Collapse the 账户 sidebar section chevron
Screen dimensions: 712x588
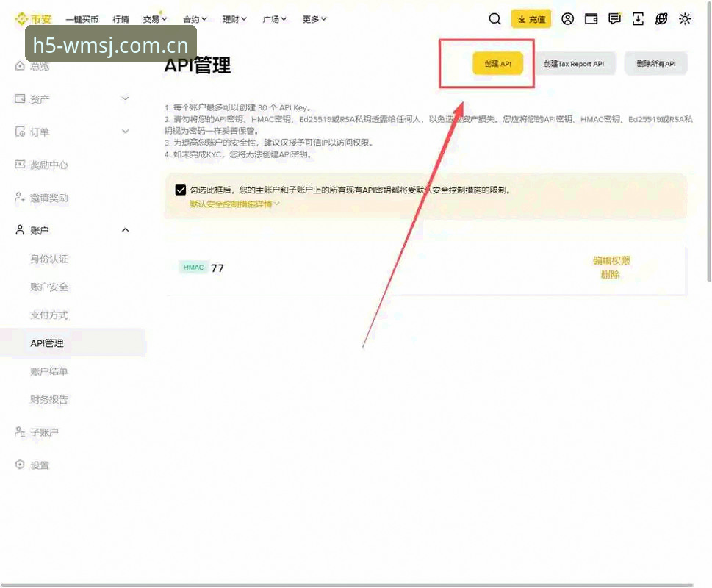126,230
